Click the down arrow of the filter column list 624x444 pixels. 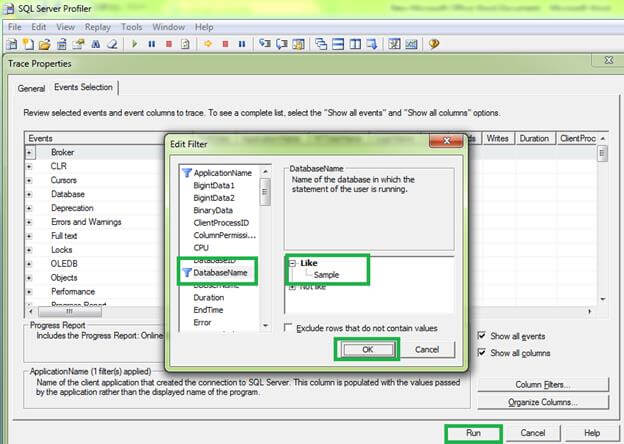pos(265,325)
